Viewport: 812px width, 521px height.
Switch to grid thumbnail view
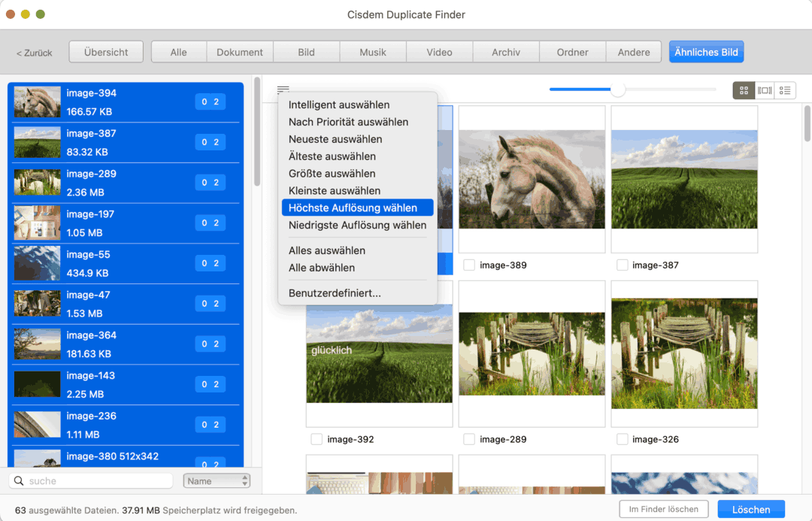[x=744, y=91]
